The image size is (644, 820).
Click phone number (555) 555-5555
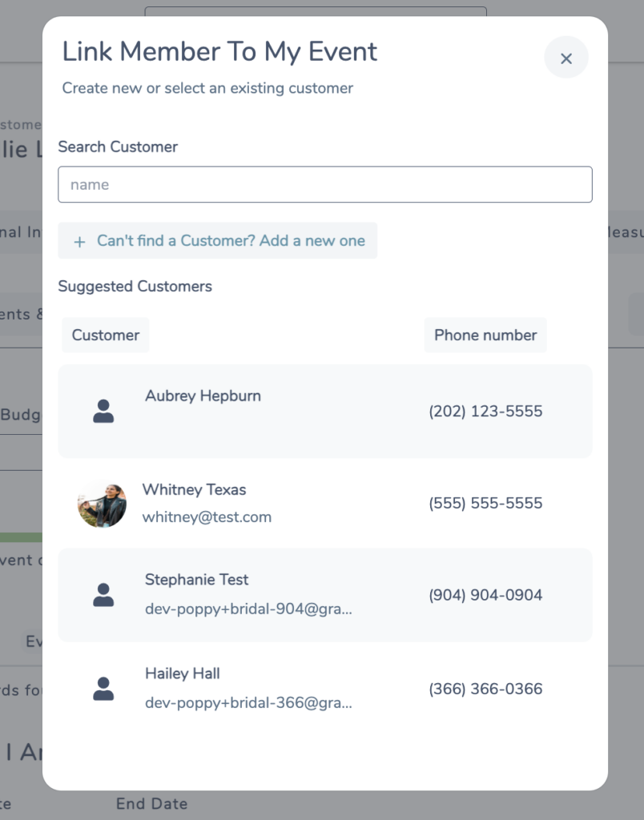pos(485,503)
